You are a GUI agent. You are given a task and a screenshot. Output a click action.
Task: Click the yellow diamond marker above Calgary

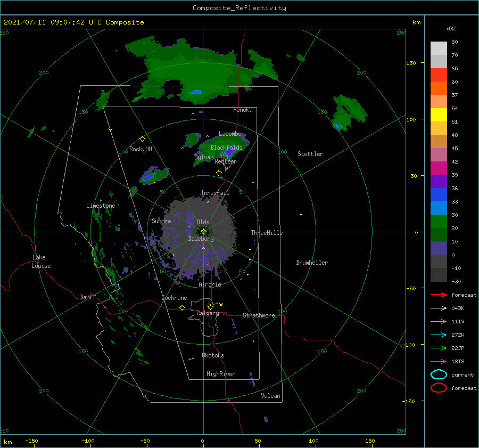[210, 307]
